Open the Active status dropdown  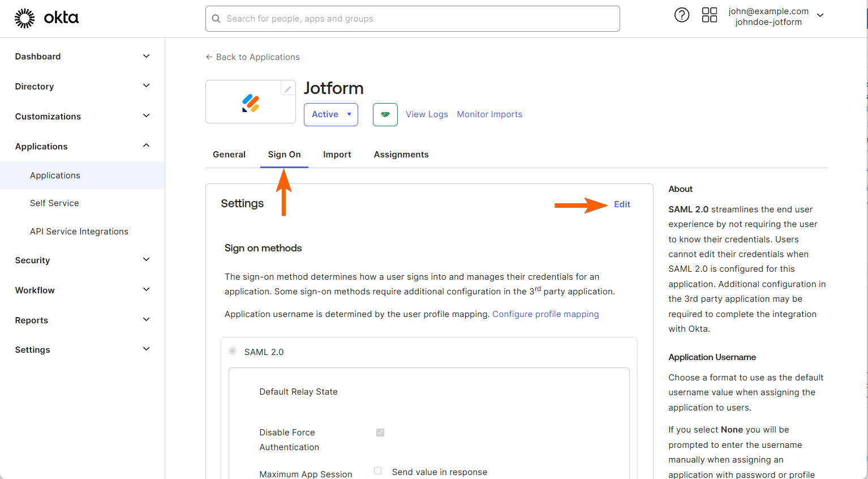[x=331, y=114]
